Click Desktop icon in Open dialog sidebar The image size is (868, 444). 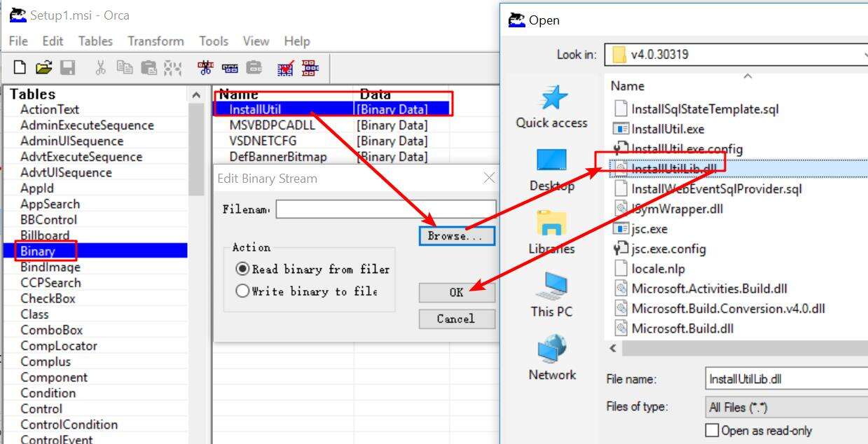[x=552, y=161]
